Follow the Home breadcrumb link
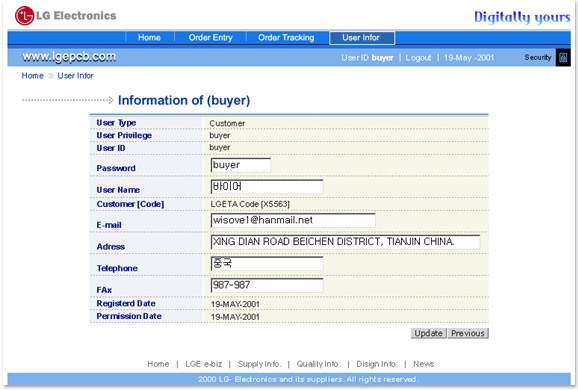The height and width of the screenshot is (390, 578). pos(32,76)
